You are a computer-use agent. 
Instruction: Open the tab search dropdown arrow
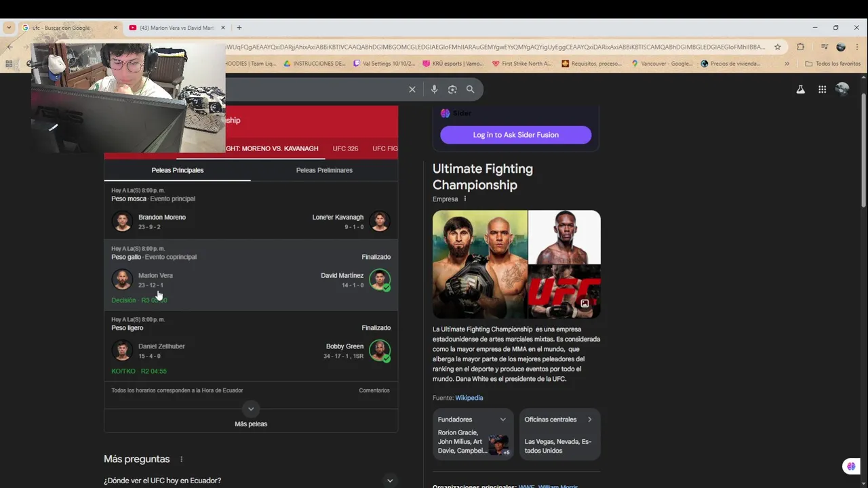pyautogui.click(x=9, y=28)
